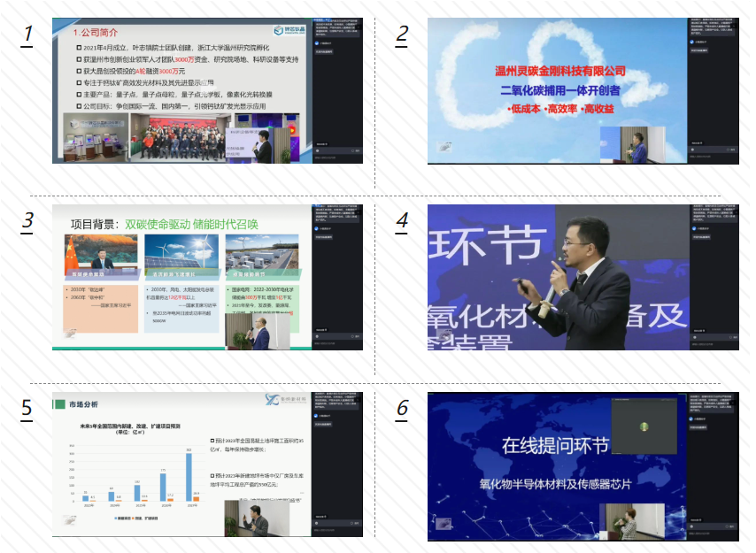Click the bar chart in 市场分析 slide

(136, 474)
